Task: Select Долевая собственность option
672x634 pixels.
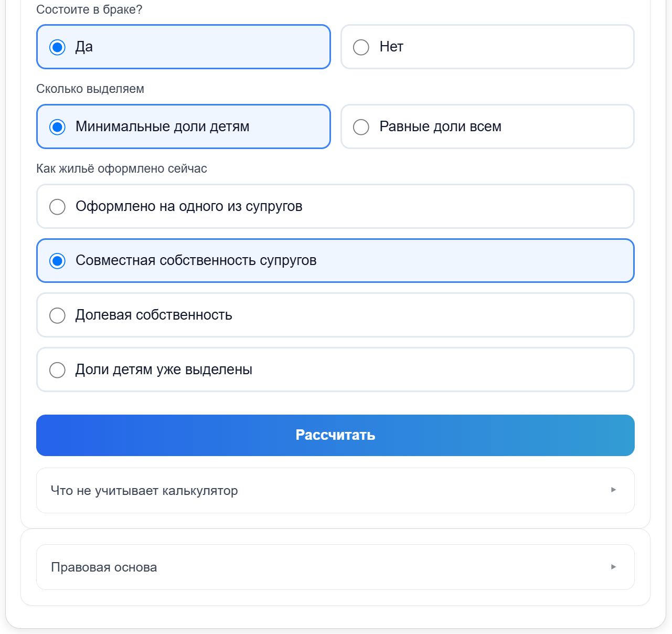Action: pyautogui.click(x=335, y=315)
